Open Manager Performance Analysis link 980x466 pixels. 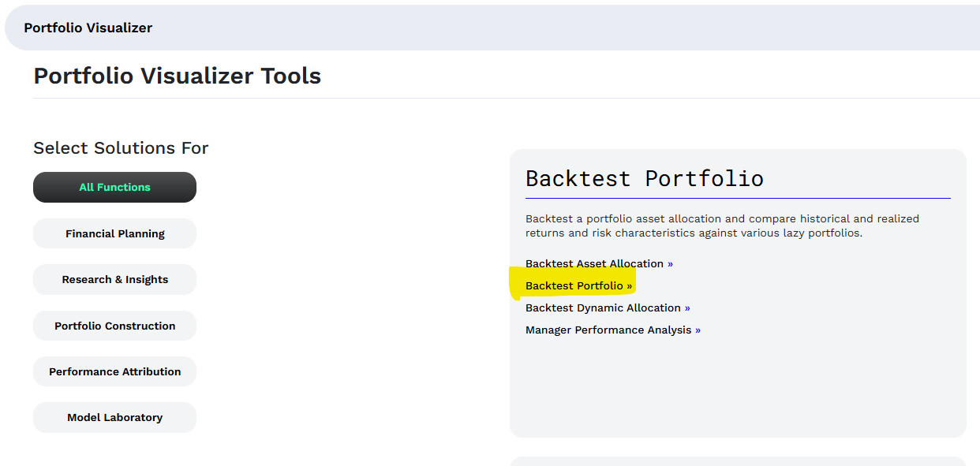pyautogui.click(x=608, y=330)
